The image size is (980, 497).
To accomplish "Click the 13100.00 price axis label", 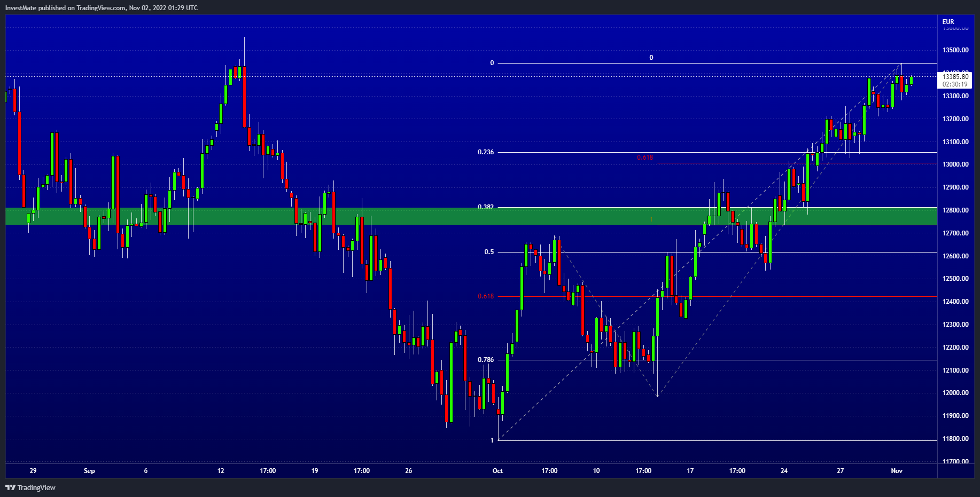I will point(955,142).
